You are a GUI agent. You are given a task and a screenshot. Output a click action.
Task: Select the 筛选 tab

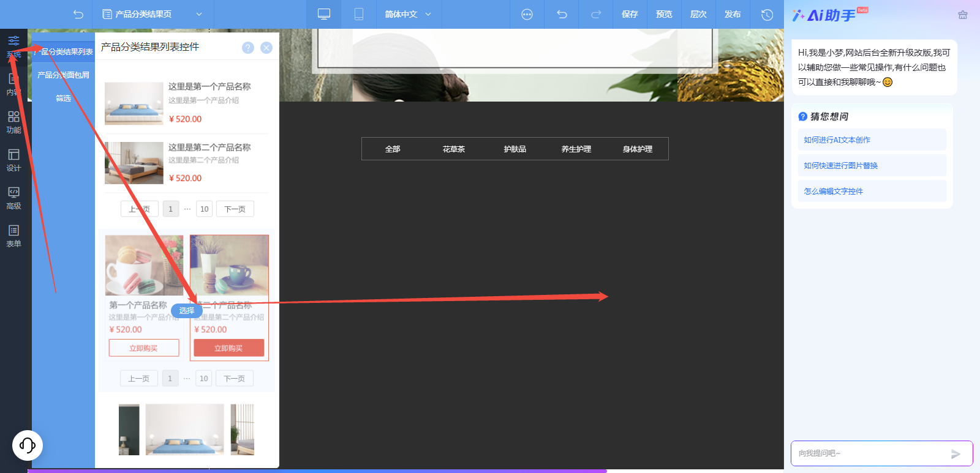coord(63,98)
